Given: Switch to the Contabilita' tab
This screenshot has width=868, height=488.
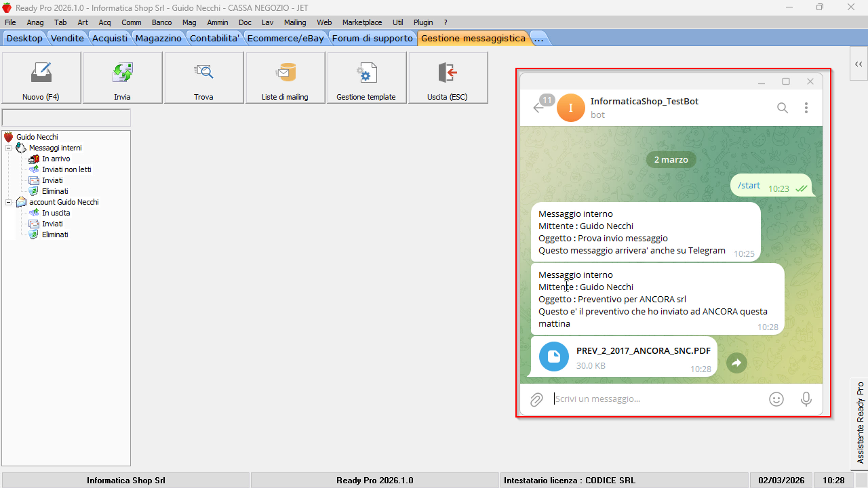Looking at the screenshot, I should [x=214, y=39].
